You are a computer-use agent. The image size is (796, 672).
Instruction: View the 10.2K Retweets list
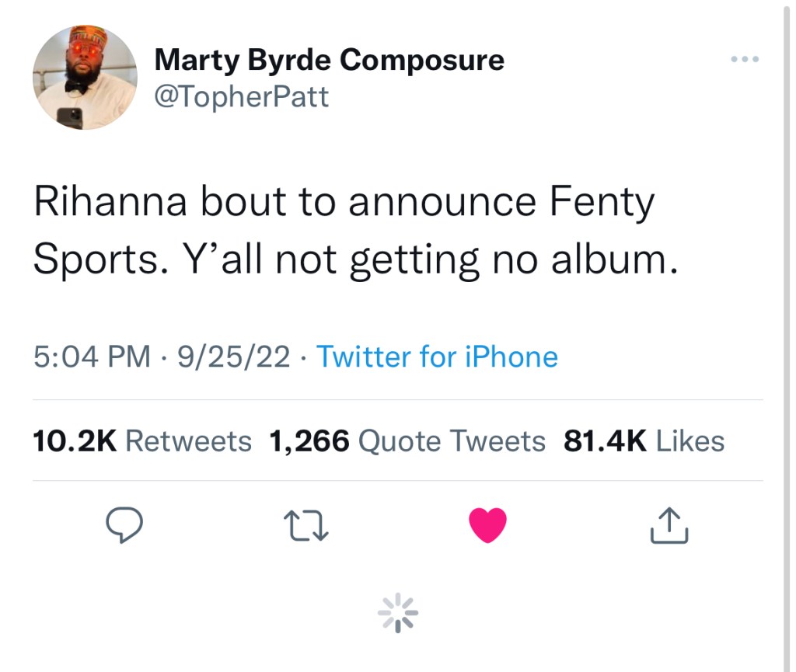142,441
